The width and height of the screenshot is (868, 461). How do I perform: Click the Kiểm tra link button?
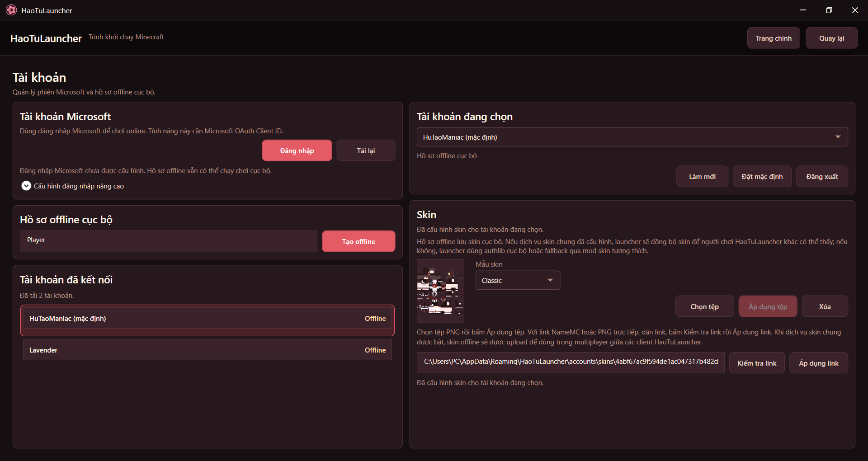757,363
